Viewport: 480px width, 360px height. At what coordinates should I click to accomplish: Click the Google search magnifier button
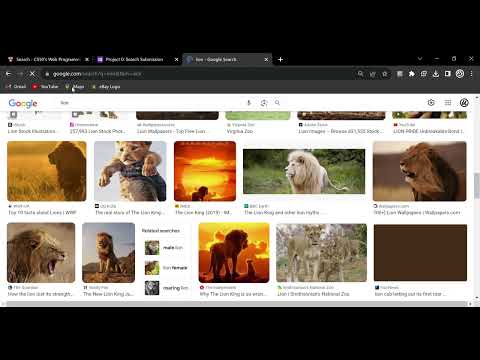(277, 103)
